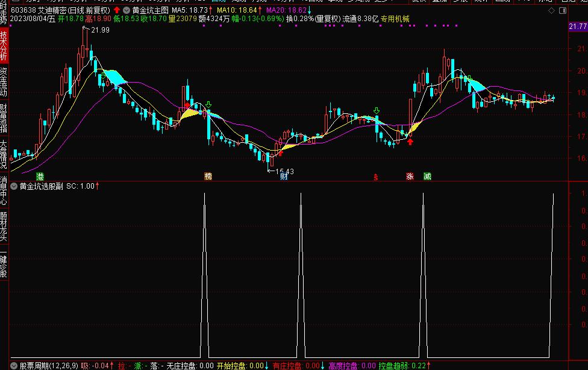Image resolution: width=588 pixels, height=370 pixels.
Task: Expand the 股票周期 indicator dropdown
Action: coord(14,366)
